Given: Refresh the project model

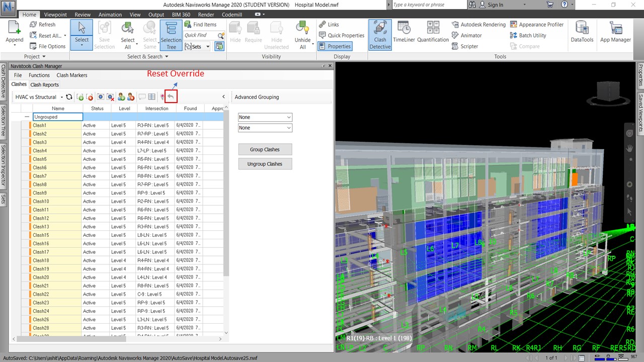Looking at the screenshot, I should (42, 24).
